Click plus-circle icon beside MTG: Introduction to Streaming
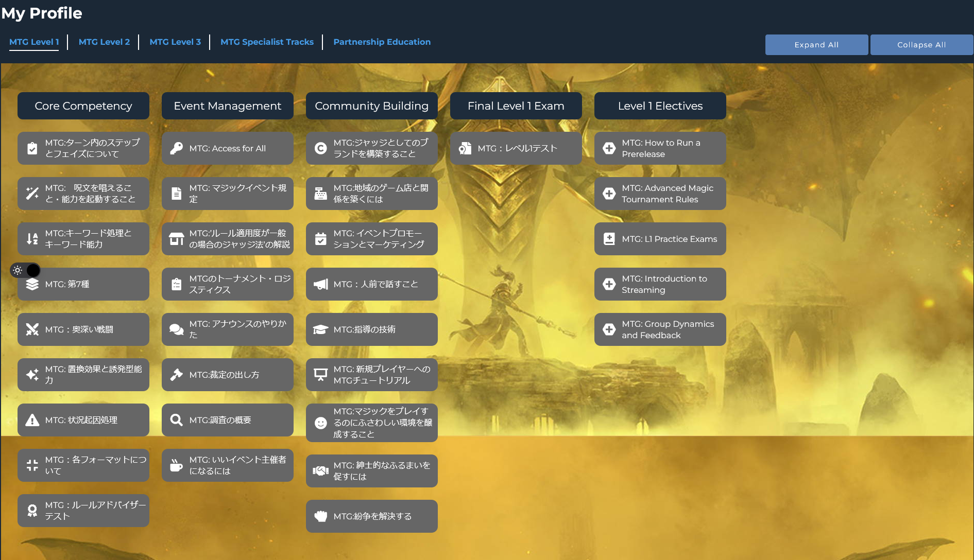The height and width of the screenshot is (560, 974). click(609, 284)
